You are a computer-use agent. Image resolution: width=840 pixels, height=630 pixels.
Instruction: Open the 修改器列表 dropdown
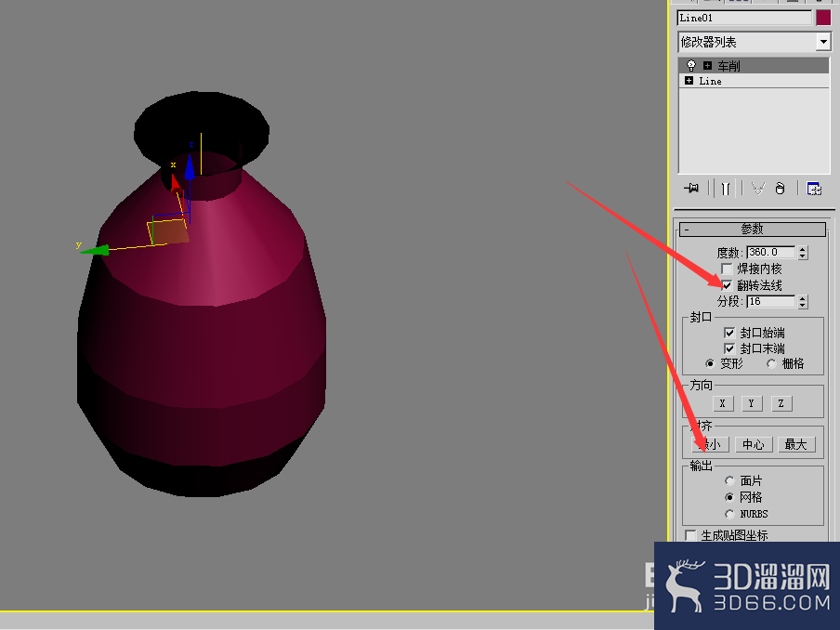823,42
